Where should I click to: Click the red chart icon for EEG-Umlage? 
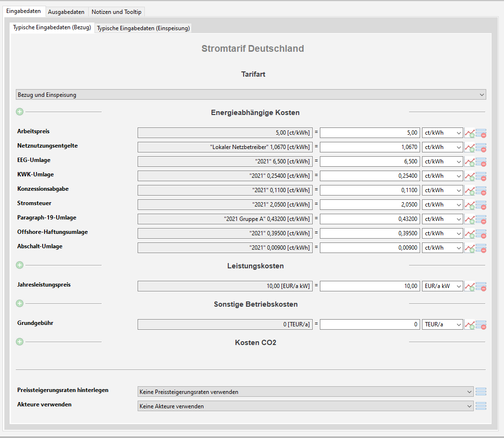(x=469, y=161)
